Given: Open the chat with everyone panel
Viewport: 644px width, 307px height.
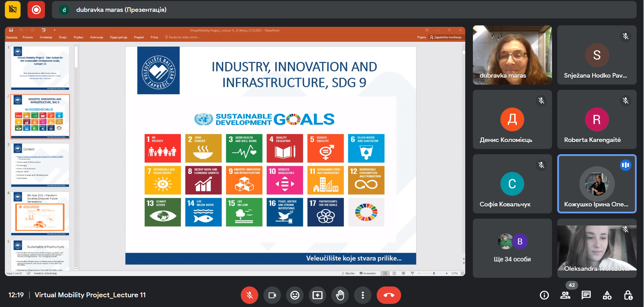Looking at the screenshot, I should 586,296.
